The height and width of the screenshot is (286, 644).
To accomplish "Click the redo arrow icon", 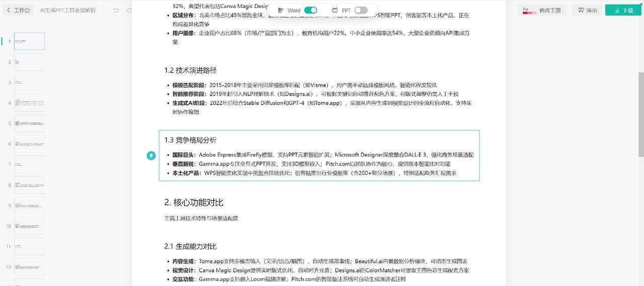I will pos(129,10).
